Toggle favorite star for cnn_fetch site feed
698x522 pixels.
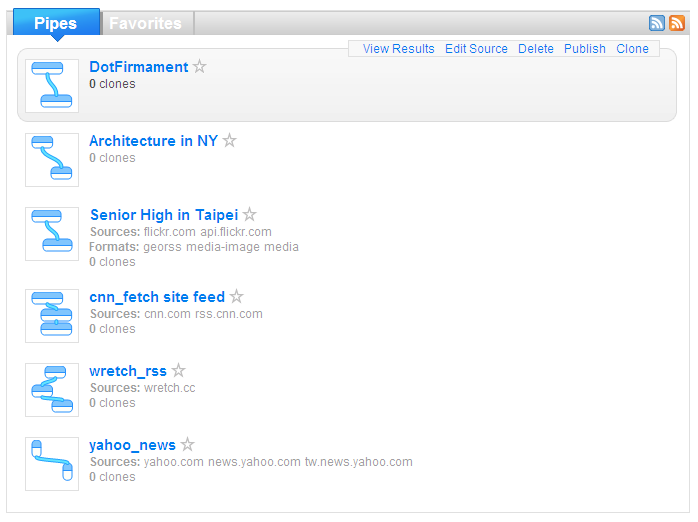(x=236, y=296)
